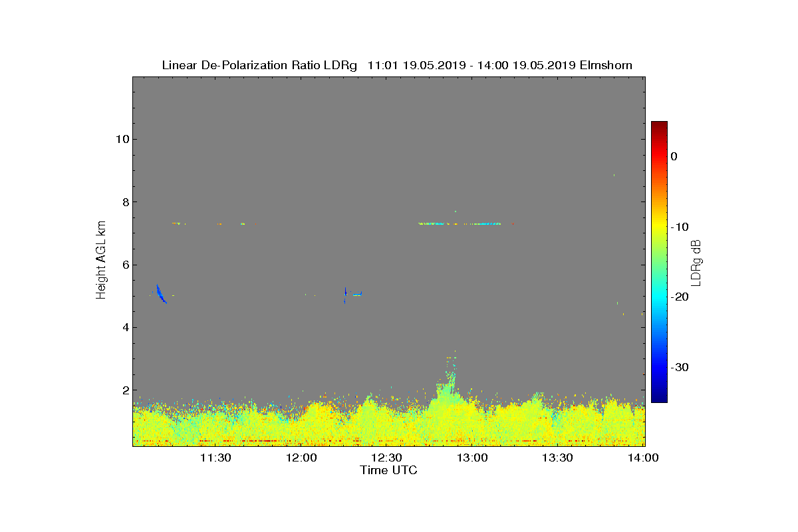This screenshot has height=532, width=798.
Task: Click the plot title 'Linear De-Polarization Ratio LDRg'
Action: coord(259,65)
